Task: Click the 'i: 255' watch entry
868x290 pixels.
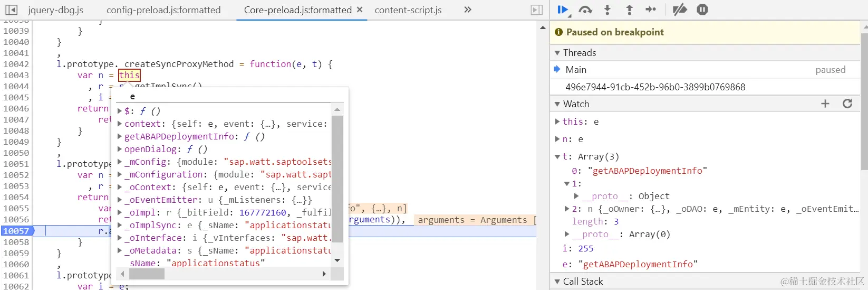Action: pyautogui.click(x=577, y=248)
